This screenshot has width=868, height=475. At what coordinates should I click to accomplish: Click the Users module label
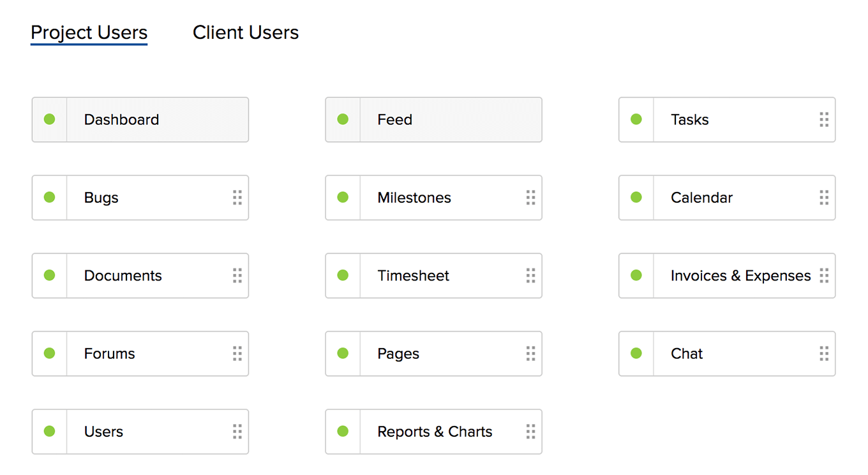(x=103, y=432)
